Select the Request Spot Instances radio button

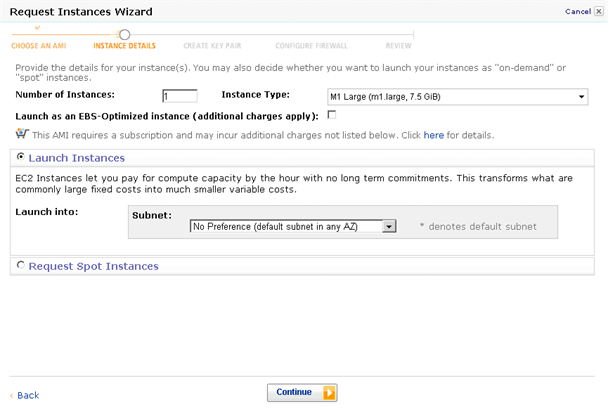[21, 265]
